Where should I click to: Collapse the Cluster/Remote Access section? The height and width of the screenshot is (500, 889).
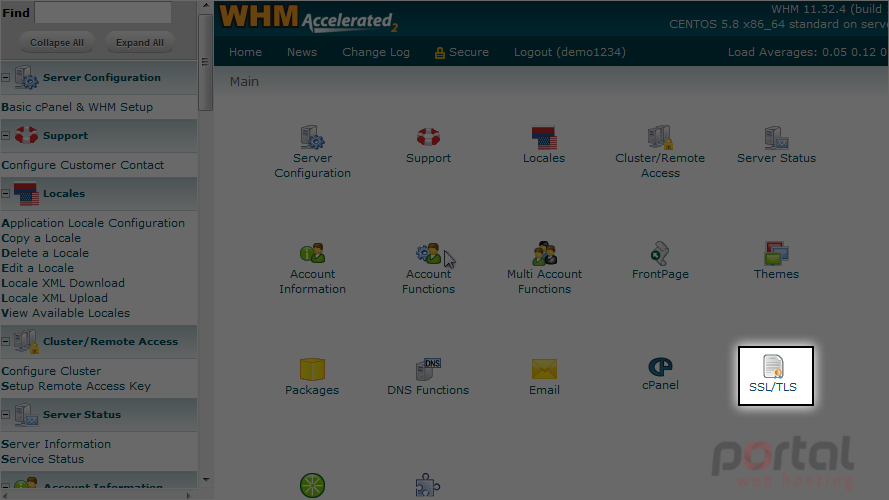(x=6, y=341)
